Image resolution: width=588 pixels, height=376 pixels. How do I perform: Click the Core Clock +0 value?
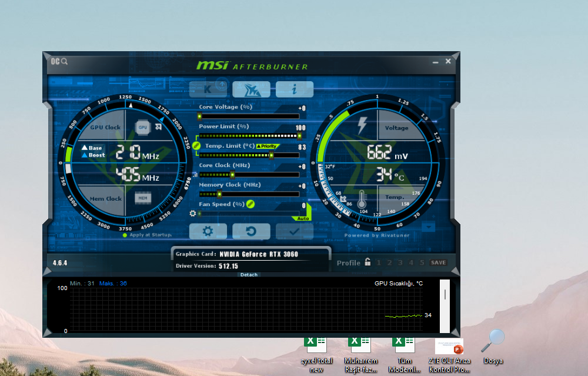(x=302, y=167)
